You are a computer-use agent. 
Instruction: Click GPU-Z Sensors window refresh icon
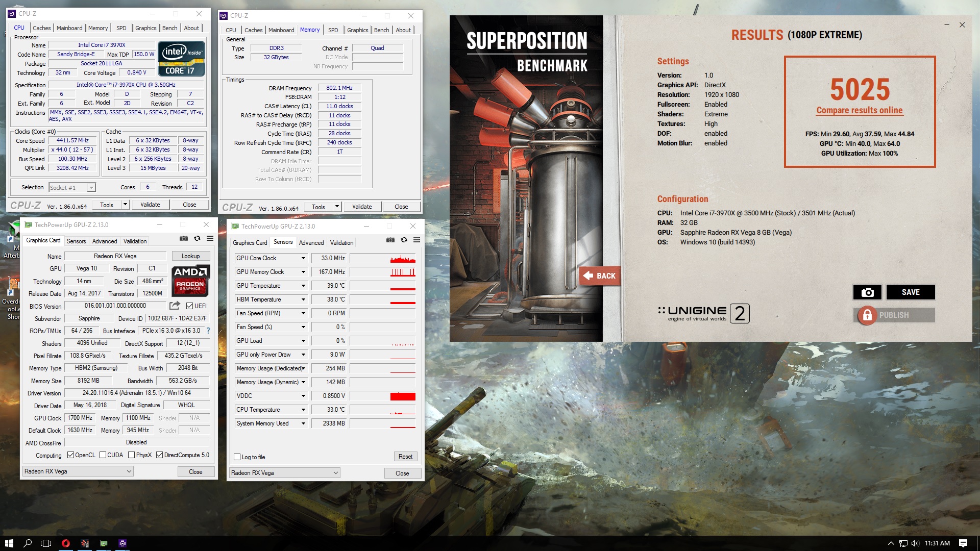coord(404,240)
